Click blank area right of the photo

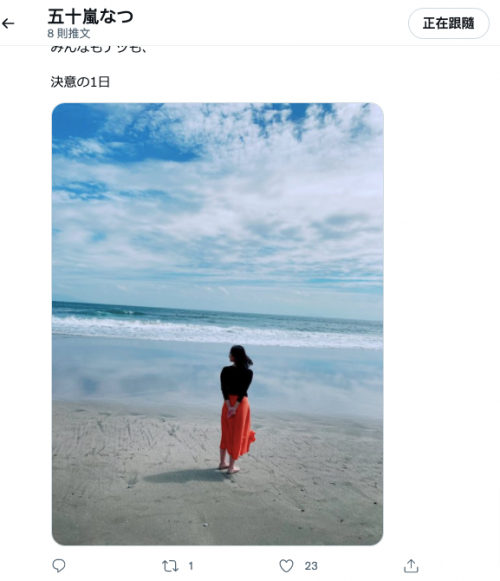click(x=441, y=324)
